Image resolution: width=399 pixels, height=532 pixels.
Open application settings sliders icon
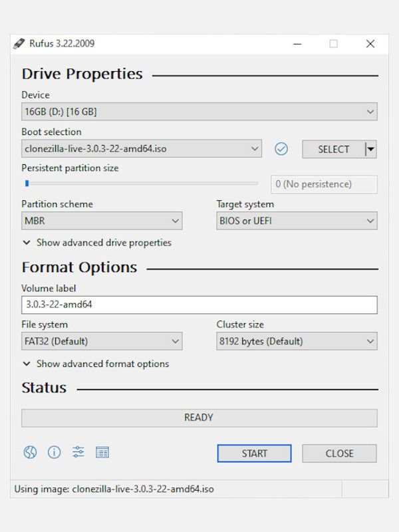78,452
